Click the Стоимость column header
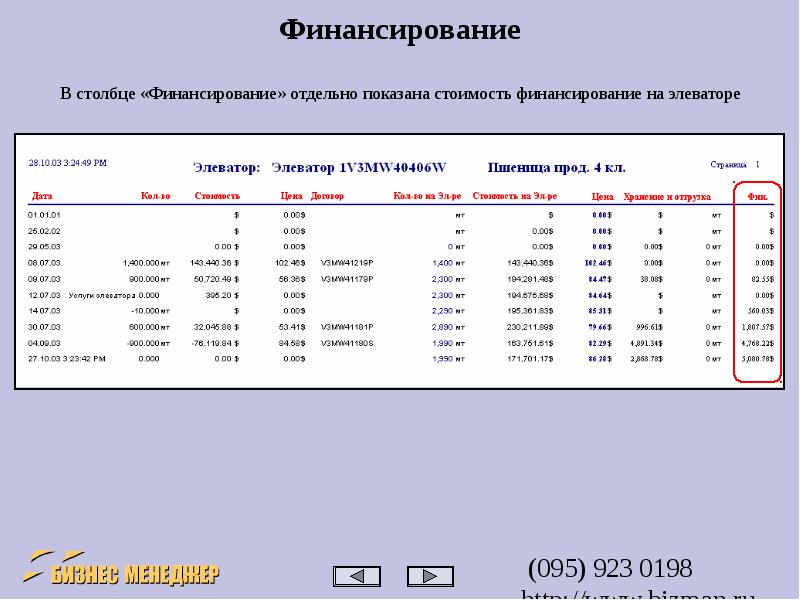 tap(217, 197)
